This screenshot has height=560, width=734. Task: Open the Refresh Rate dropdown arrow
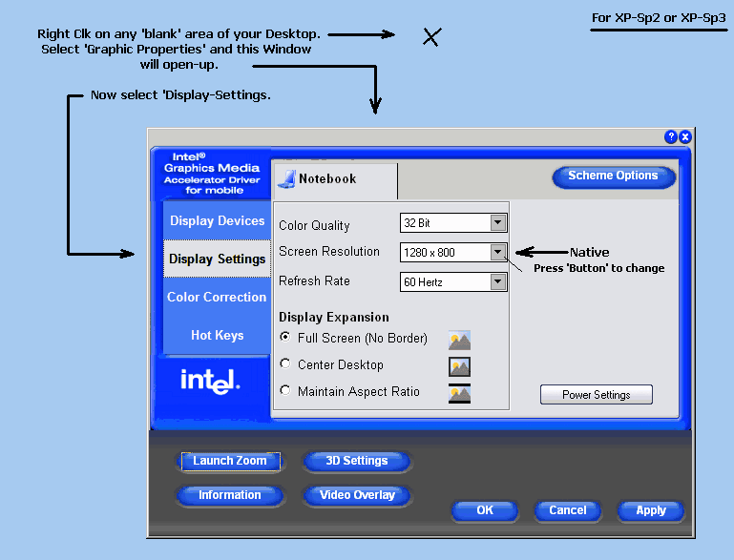coord(498,281)
